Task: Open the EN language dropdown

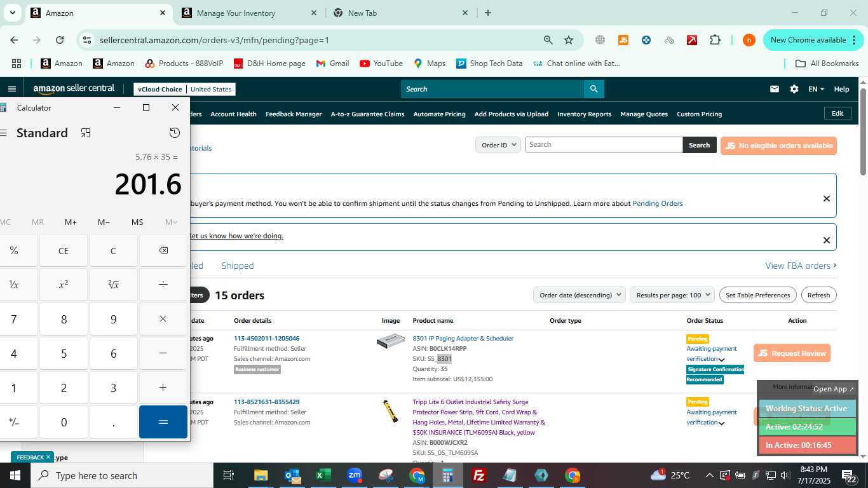Action: 816,89
